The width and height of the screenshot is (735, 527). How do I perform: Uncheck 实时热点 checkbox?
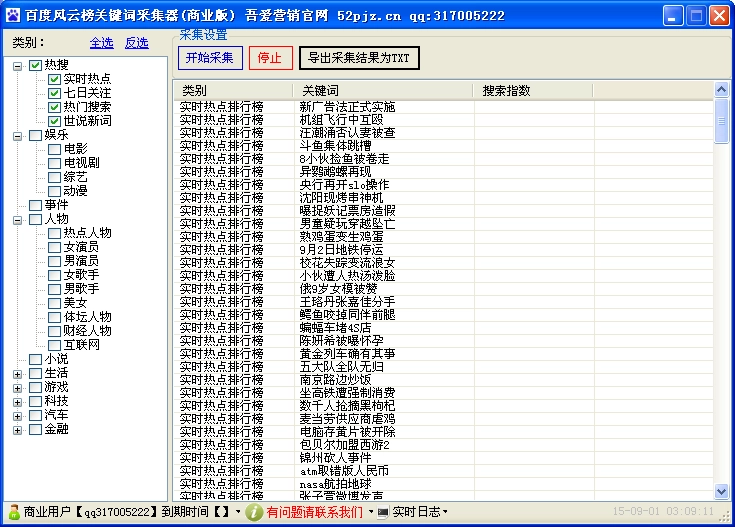click(54, 79)
